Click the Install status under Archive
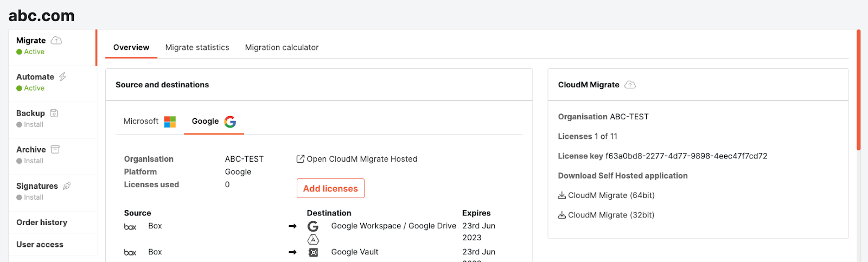The height and width of the screenshot is (262, 868). [30, 161]
